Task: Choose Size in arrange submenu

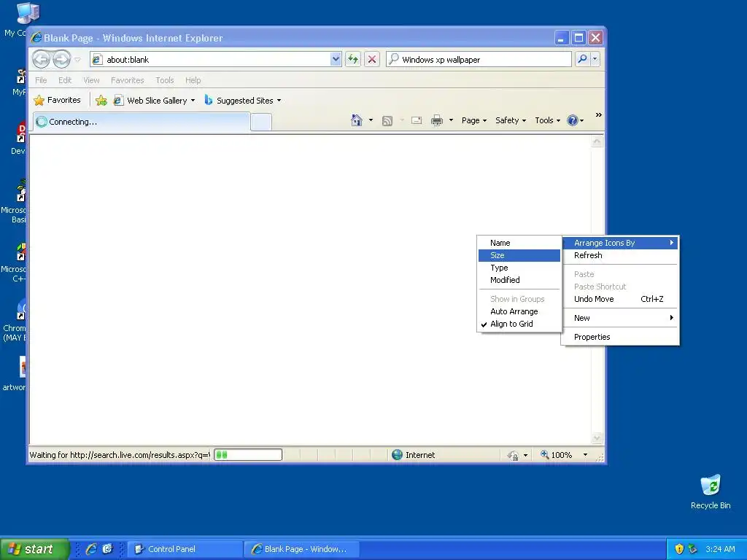Action: [519, 255]
